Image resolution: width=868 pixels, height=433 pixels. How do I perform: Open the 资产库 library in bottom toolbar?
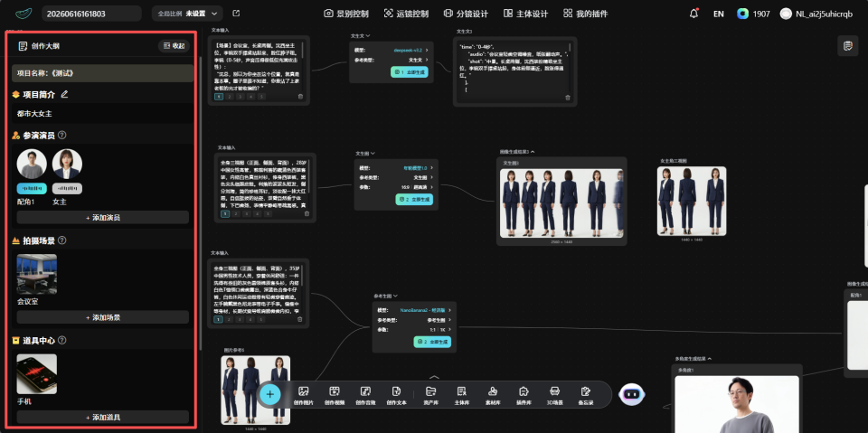[430, 395]
